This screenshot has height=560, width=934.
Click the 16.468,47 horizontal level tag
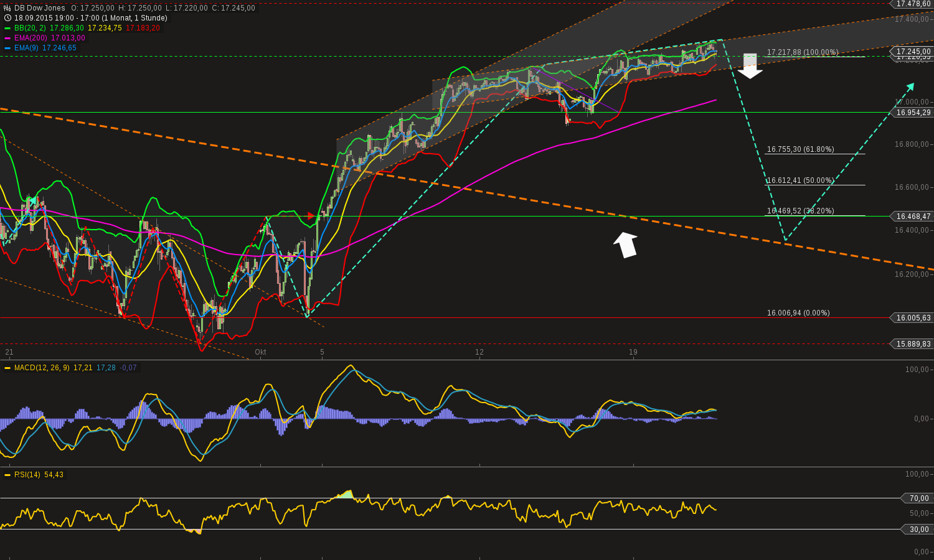point(913,217)
